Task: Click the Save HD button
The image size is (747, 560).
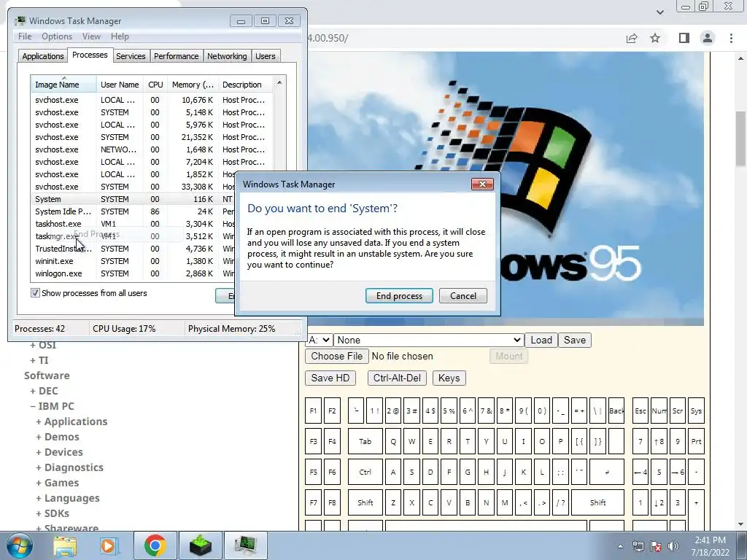Action: point(330,378)
